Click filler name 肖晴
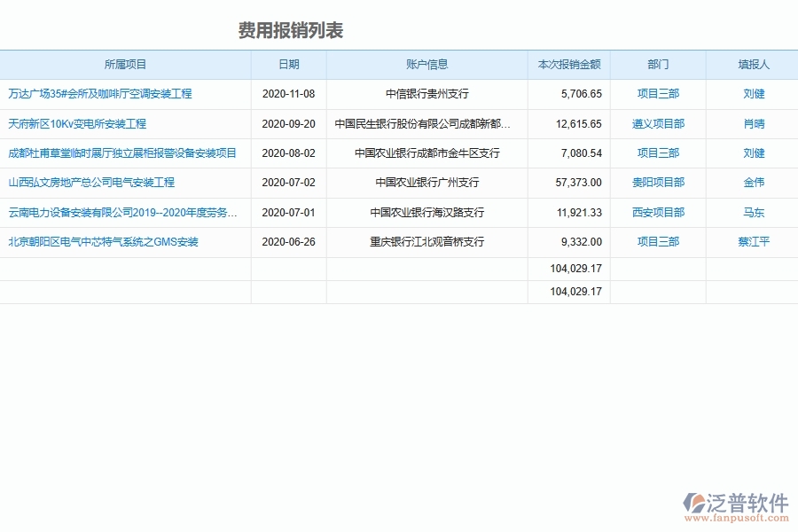This screenshot has width=798, height=532. (752, 124)
